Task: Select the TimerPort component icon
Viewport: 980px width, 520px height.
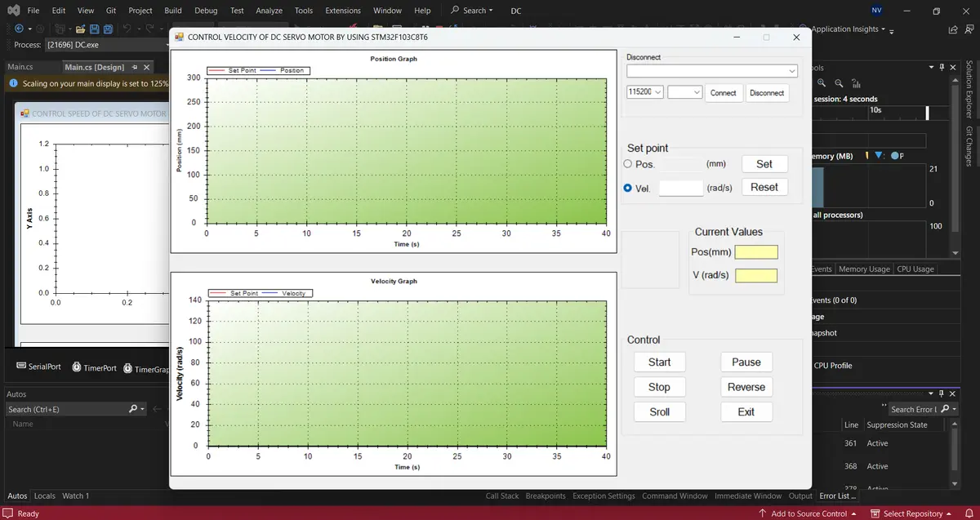Action: (77, 367)
